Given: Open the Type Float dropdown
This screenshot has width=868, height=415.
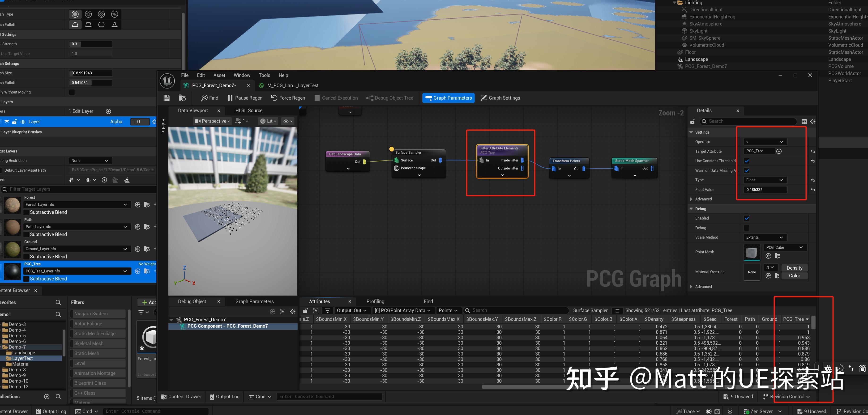Looking at the screenshot, I should [764, 180].
